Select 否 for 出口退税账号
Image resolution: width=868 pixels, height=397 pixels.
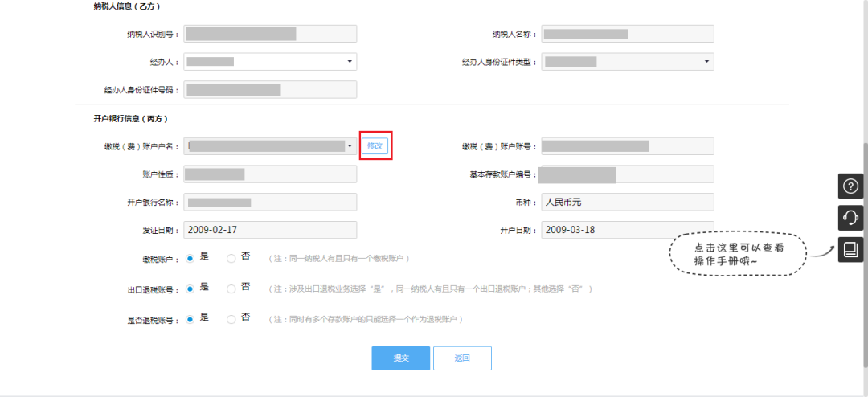pos(231,289)
